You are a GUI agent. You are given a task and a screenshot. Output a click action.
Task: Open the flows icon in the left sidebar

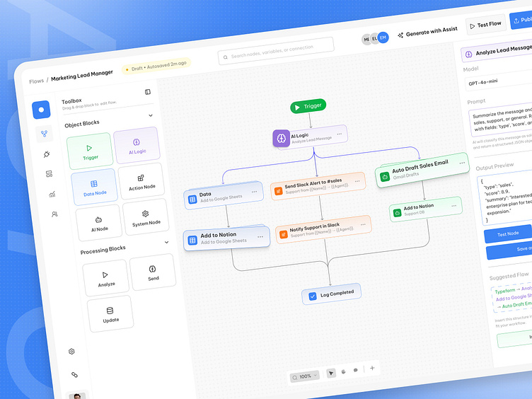[x=44, y=133]
